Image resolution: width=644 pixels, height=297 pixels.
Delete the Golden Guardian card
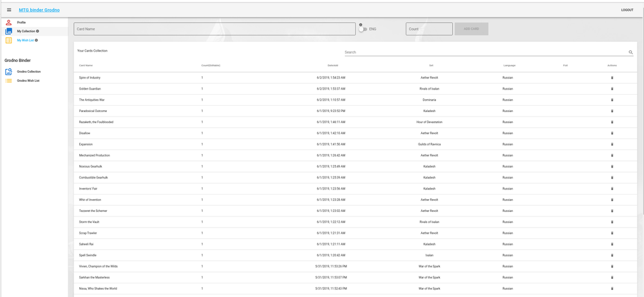coord(612,89)
